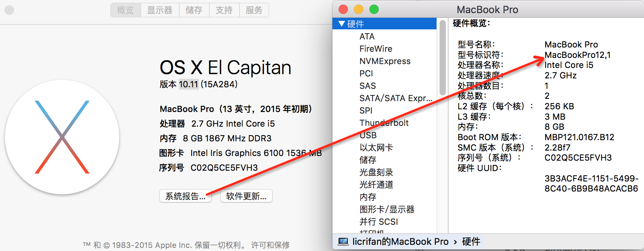Click the 256 KB L2 cache value

559,106
